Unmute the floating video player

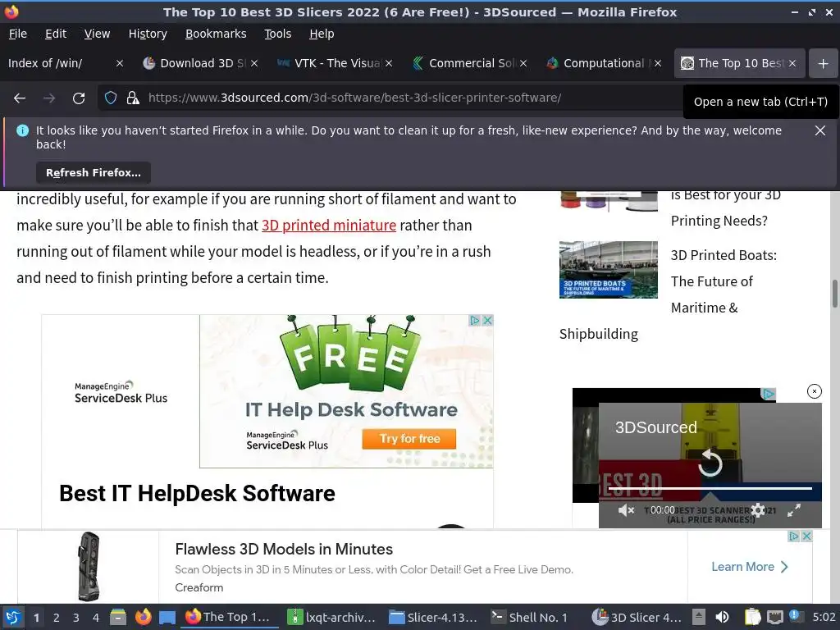coord(626,510)
